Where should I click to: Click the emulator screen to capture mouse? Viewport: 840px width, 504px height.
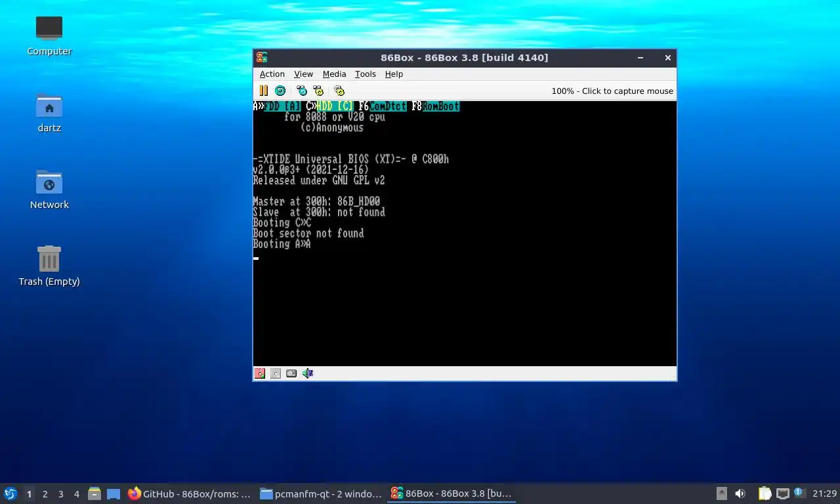(x=465, y=233)
